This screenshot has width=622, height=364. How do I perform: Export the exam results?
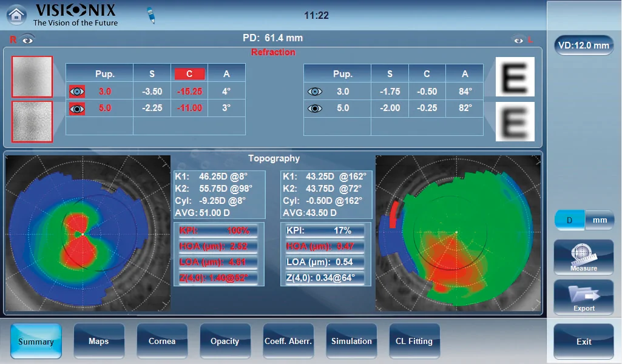click(x=584, y=297)
